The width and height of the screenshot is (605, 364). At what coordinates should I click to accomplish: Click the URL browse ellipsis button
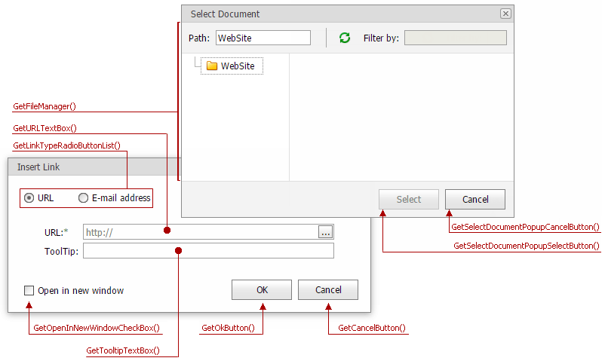(326, 232)
